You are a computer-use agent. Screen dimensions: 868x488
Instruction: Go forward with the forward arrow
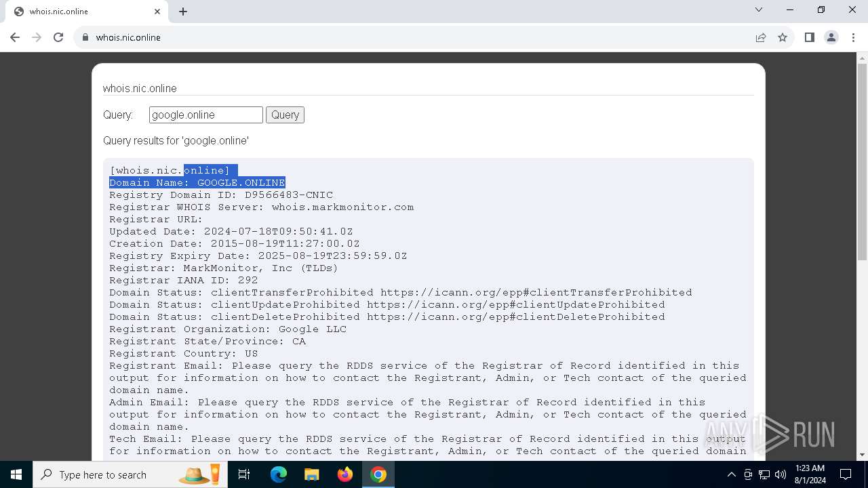[37, 37]
